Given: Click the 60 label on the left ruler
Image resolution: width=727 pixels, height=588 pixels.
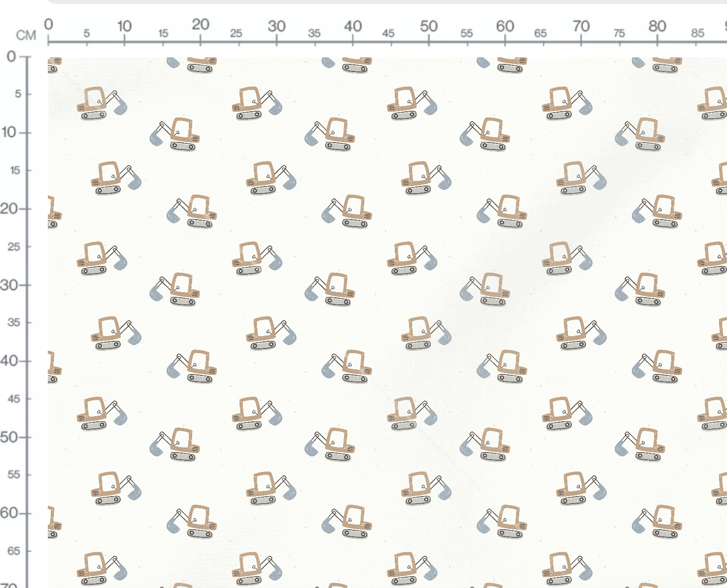Looking at the screenshot, I should click(9, 513).
